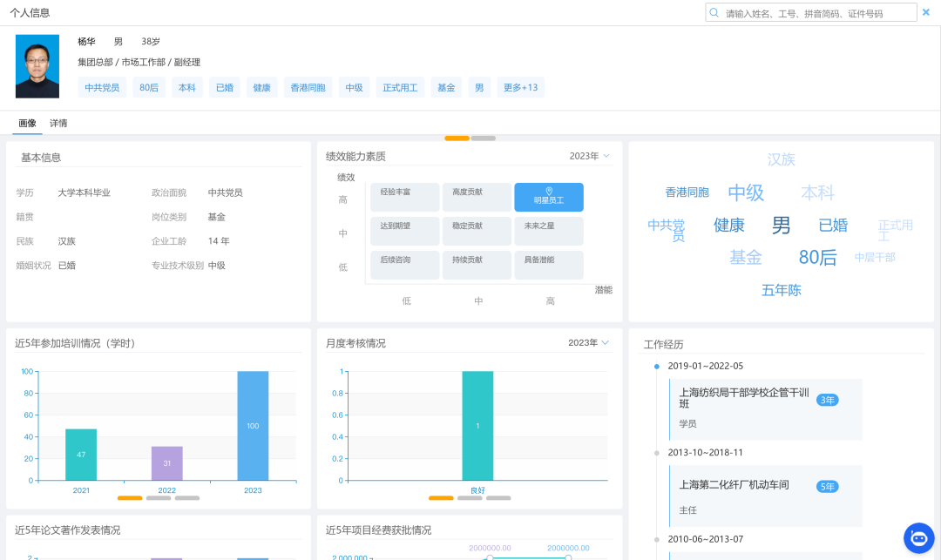Click 汉族 in the word cloud
Viewport: 941px width, 560px height.
click(781, 159)
